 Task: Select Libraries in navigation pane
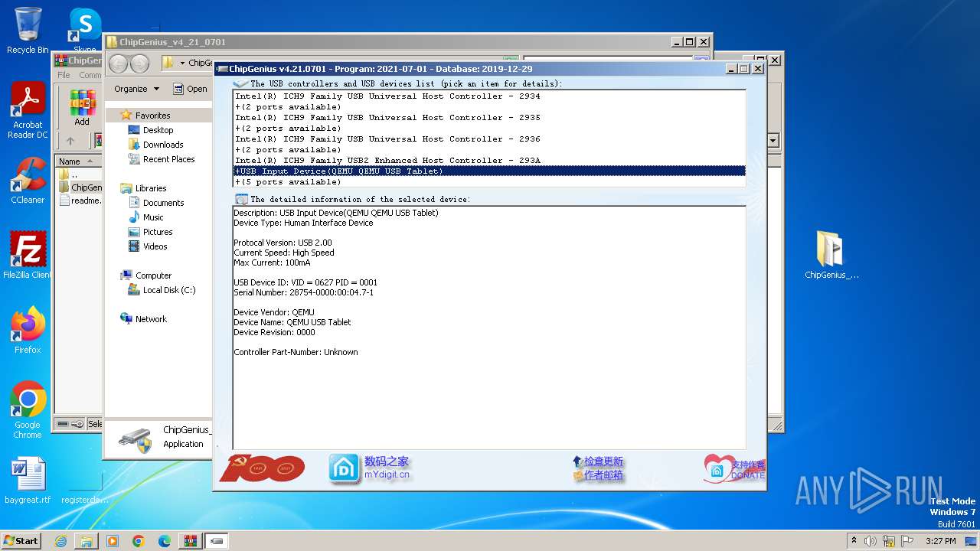(x=143, y=188)
